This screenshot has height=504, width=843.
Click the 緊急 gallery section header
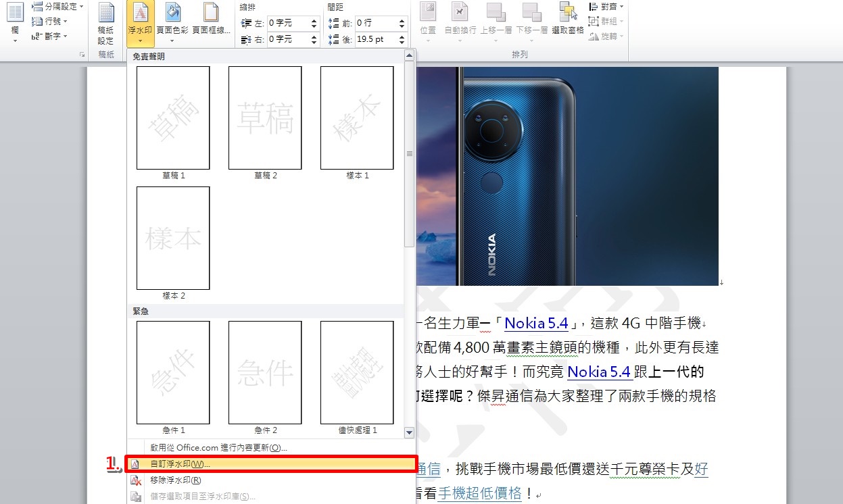[x=141, y=311]
